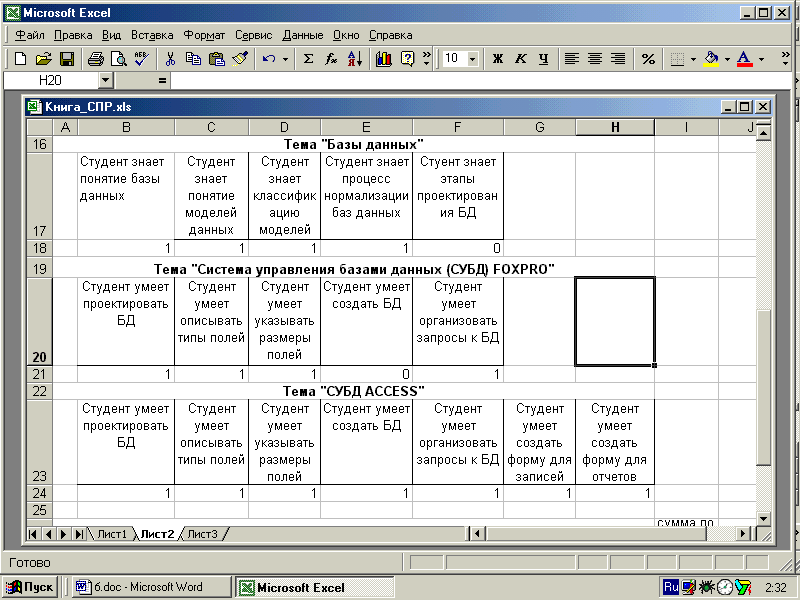
Task: Paste with the clipboard icon
Action: 217,59
